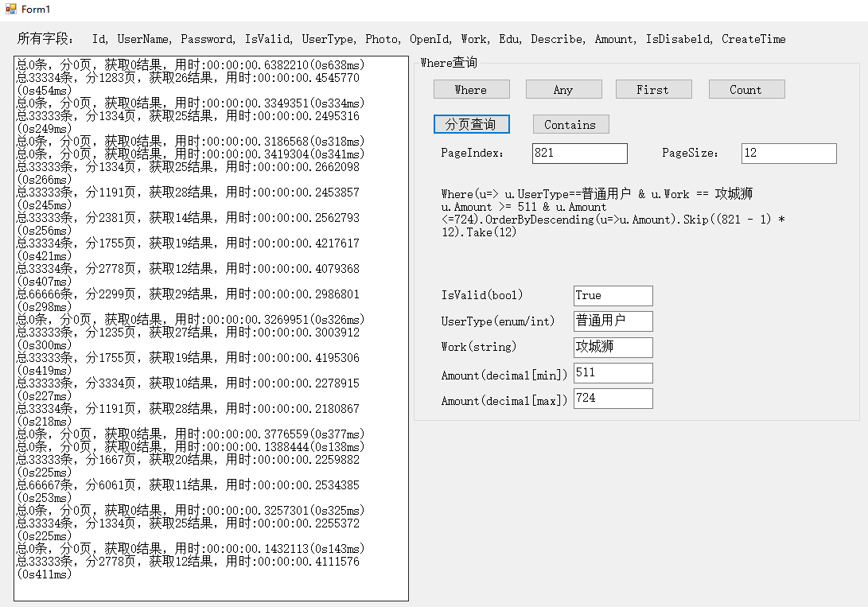Click the First query button
The width and height of the screenshot is (868, 607).
[653, 90]
